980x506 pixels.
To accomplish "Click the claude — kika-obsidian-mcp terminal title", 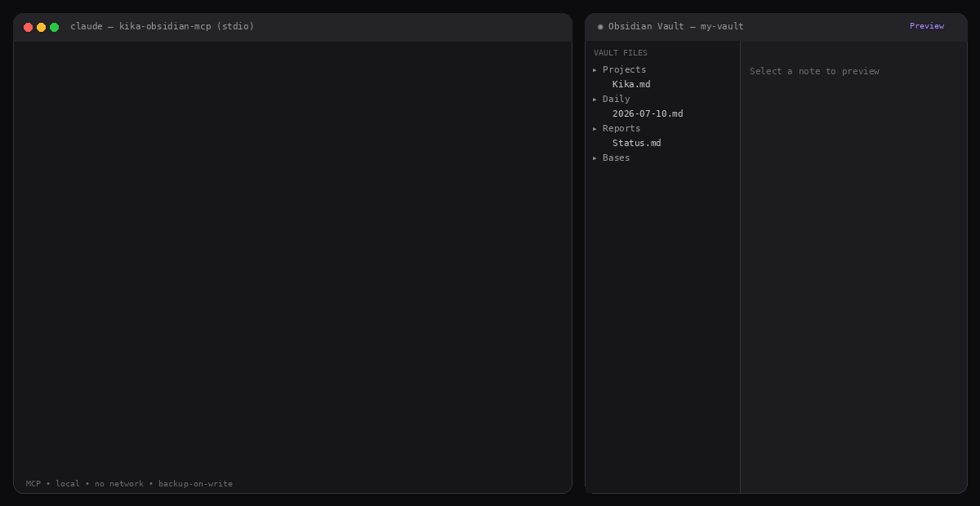I will [x=162, y=26].
